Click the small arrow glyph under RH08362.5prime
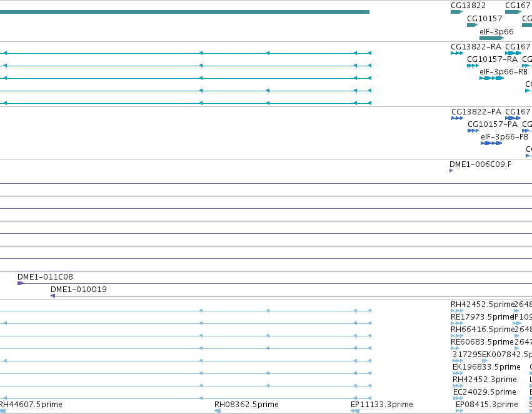Viewport: 532px width, 414px height. (x=218, y=411)
